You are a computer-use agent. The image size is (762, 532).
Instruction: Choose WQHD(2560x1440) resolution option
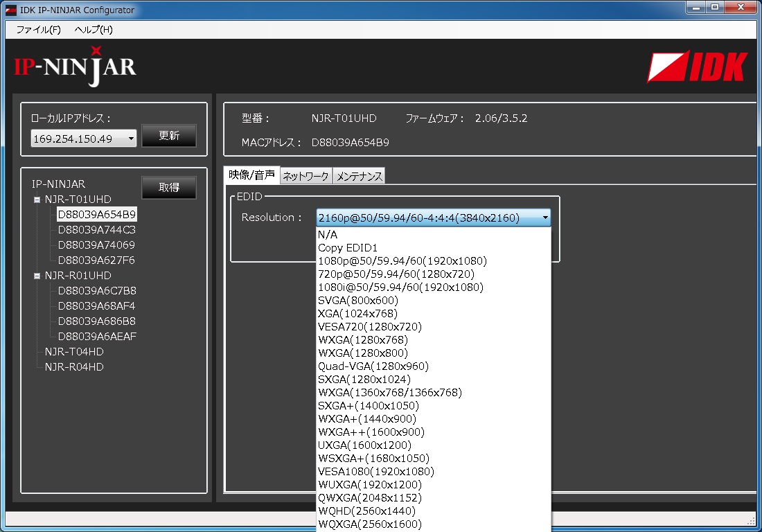[x=367, y=511]
